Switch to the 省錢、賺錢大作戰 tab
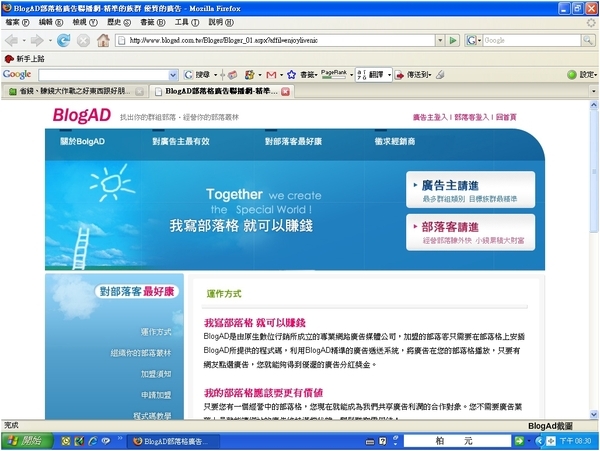 [x=75, y=91]
